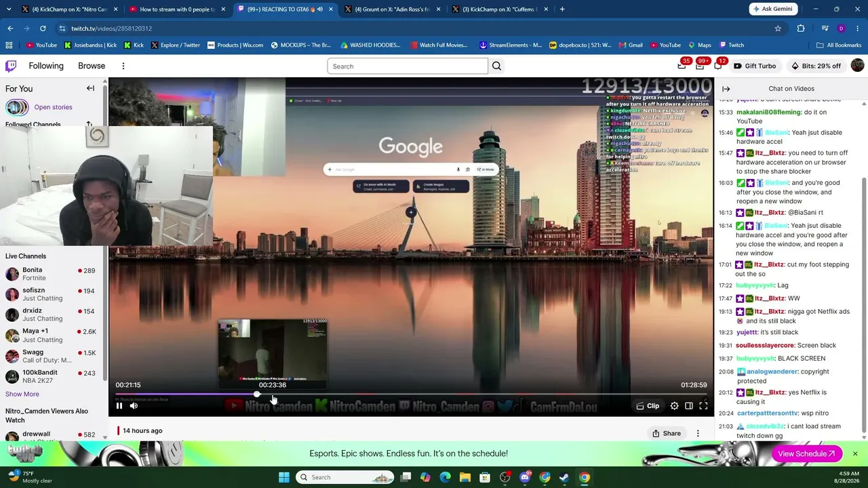Open more options beside the Share button

tap(698, 433)
